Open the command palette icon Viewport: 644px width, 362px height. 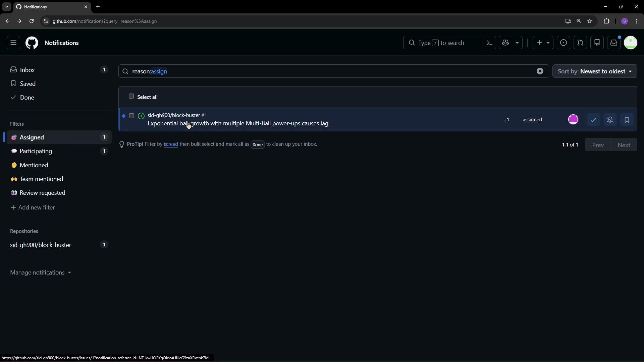point(489,43)
